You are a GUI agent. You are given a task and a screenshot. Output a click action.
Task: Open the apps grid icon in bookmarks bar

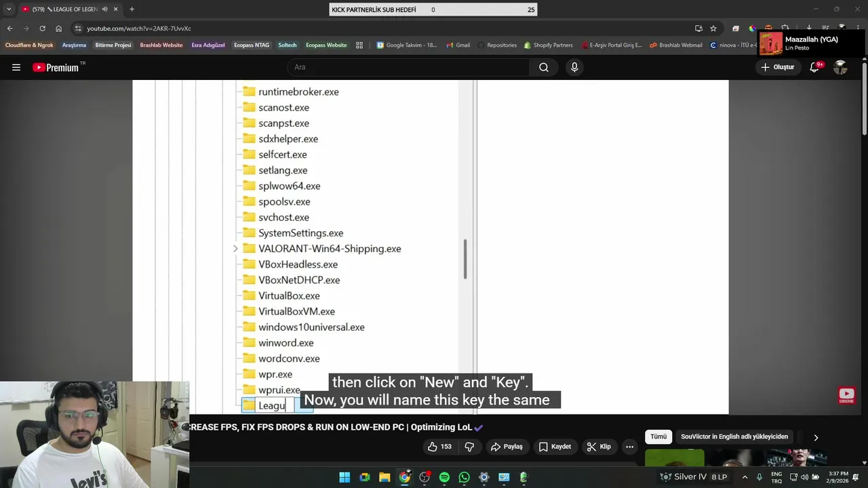tap(359, 45)
